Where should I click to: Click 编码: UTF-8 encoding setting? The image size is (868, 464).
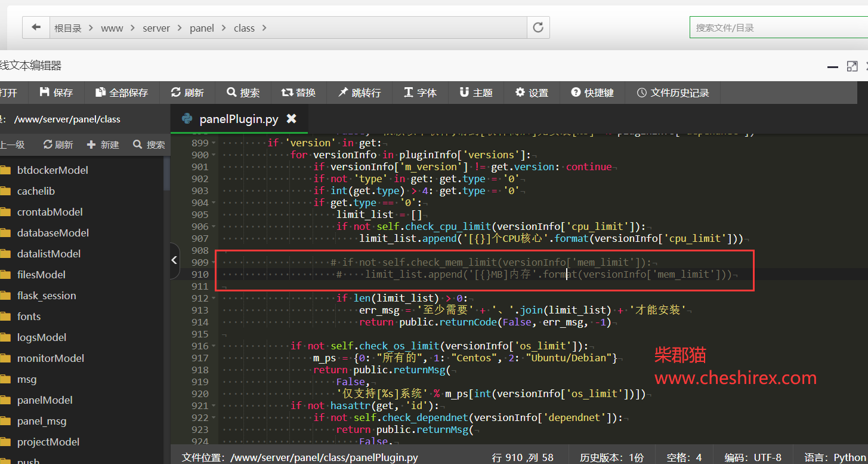753,457
